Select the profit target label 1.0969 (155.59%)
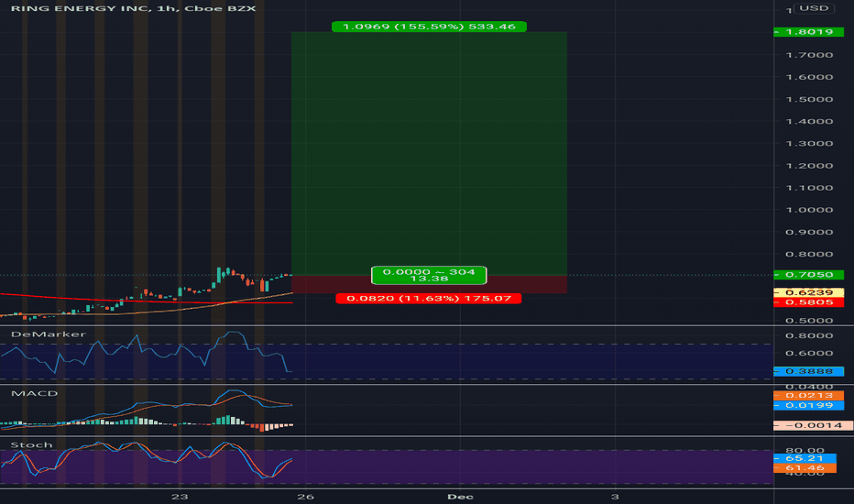 click(x=429, y=27)
